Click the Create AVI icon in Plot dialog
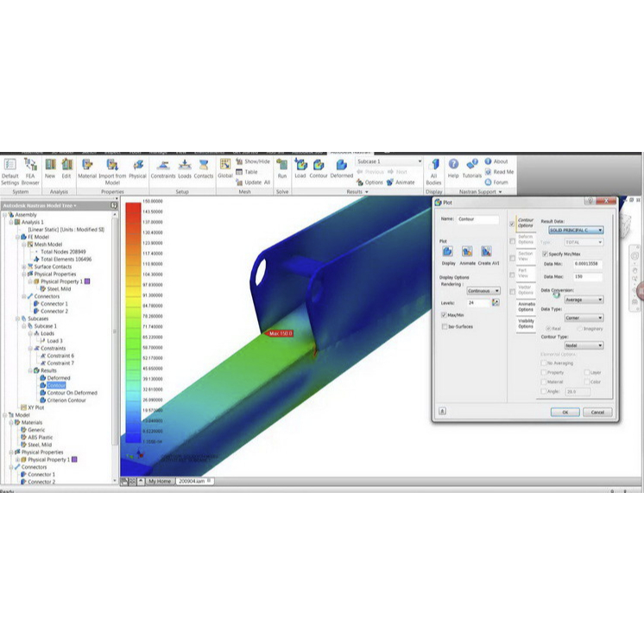Screen dimensions: 644x644 (487, 254)
